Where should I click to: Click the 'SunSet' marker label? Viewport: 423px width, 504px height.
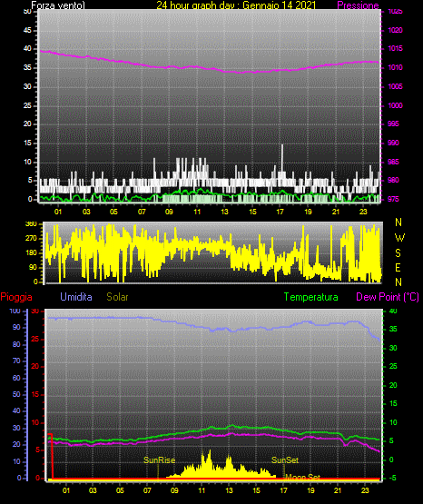(285, 460)
